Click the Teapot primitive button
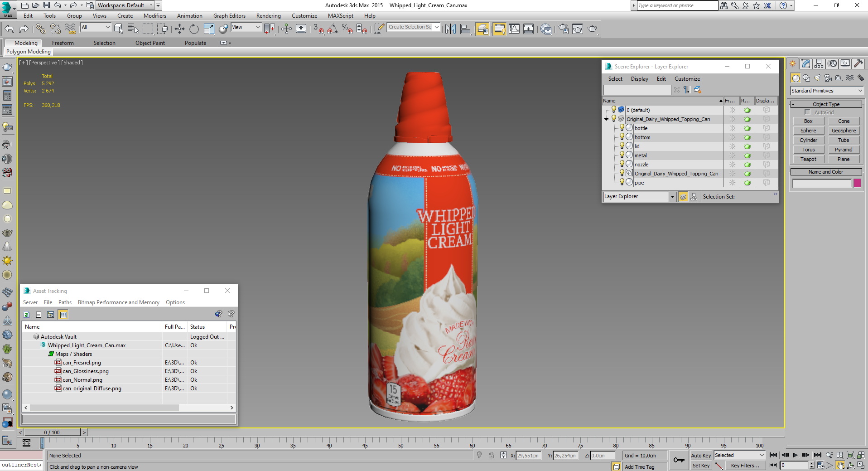The image size is (868, 471). [x=808, y=159]
